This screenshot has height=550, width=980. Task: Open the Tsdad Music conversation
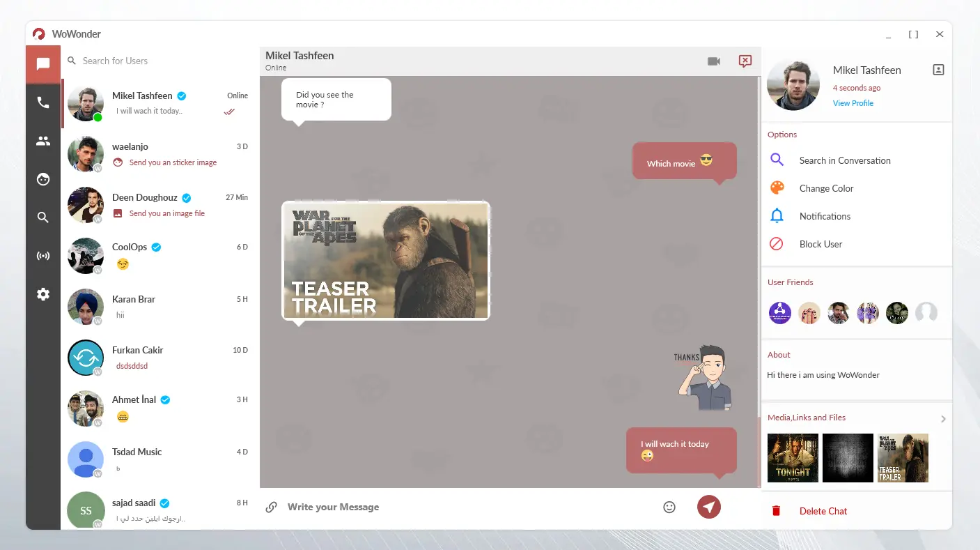point(160,460)
